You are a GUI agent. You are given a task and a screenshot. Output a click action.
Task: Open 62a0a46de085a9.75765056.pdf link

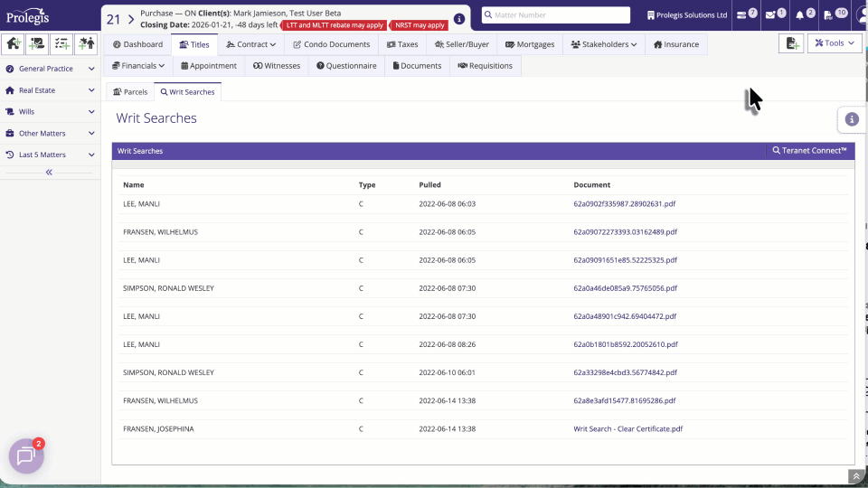[625, 288]
